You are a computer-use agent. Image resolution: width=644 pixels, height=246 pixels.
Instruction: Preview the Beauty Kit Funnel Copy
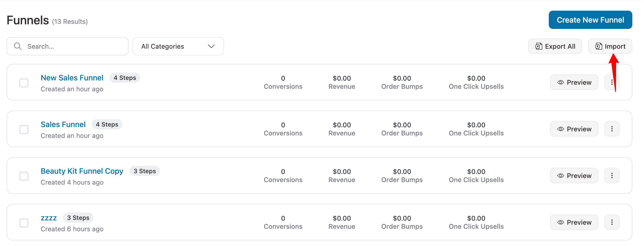point(574,175)
